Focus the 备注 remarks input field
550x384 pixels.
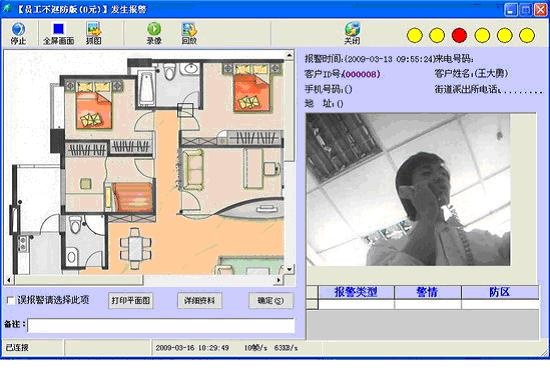(x=161, y=325)
